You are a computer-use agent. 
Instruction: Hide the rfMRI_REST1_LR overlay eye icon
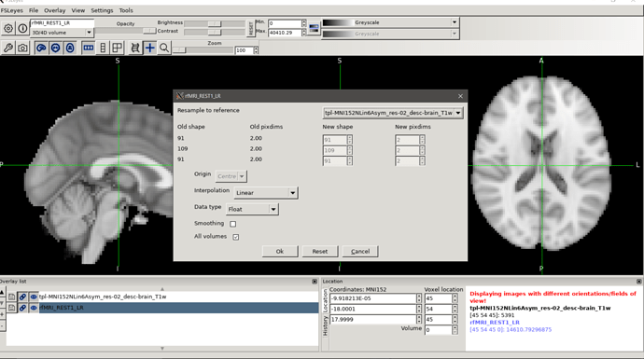[34, 308]
